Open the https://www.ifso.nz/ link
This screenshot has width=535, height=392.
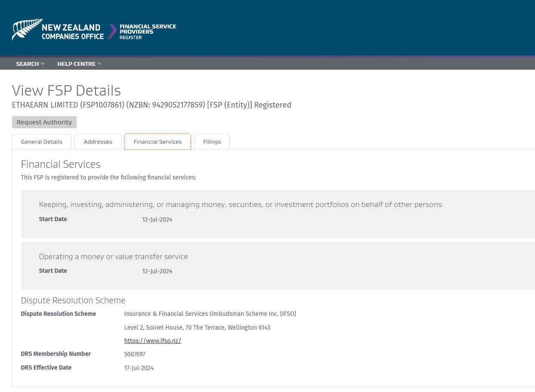152,341
